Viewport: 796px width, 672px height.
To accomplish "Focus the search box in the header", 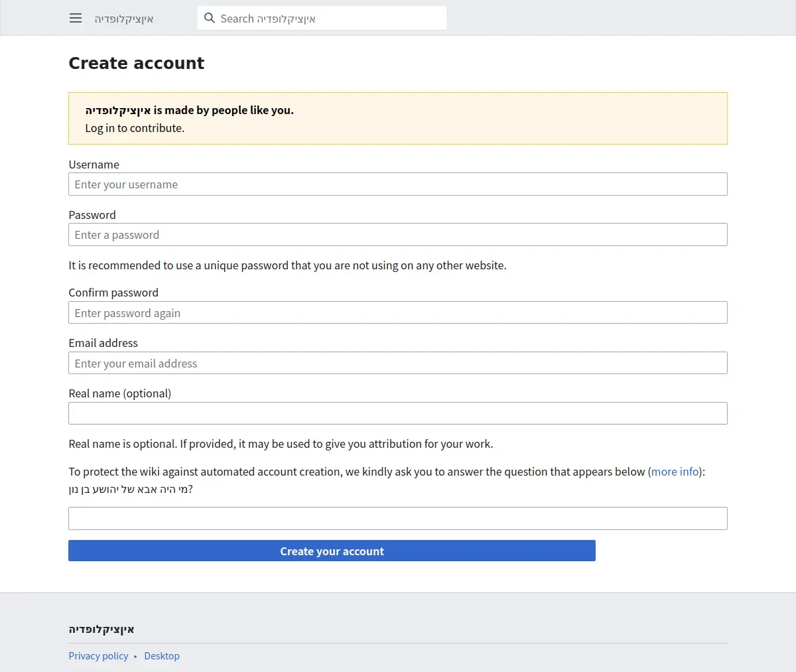I will pos(332,19).
